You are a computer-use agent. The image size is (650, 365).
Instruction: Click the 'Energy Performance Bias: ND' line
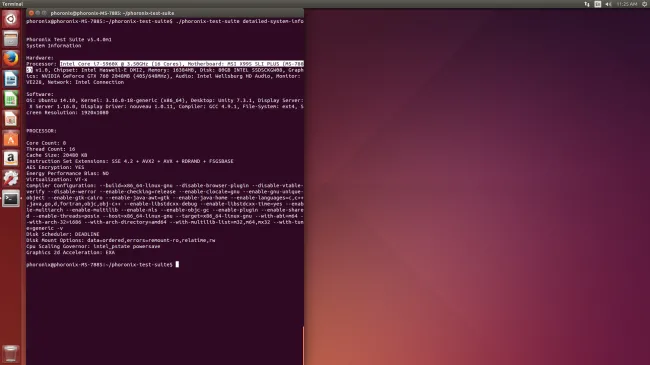(x=68, y=173)
